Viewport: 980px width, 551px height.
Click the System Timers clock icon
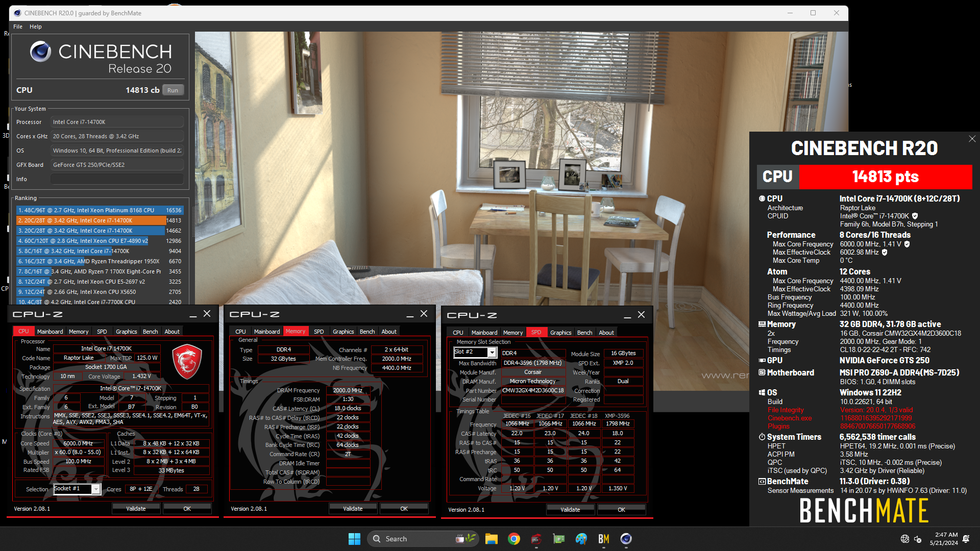[762, 437]
